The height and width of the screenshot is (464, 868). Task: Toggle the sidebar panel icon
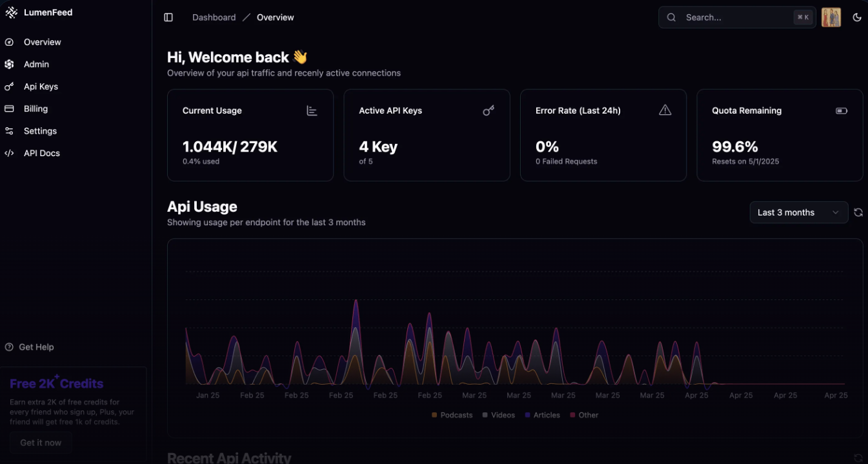pos(168,17)
